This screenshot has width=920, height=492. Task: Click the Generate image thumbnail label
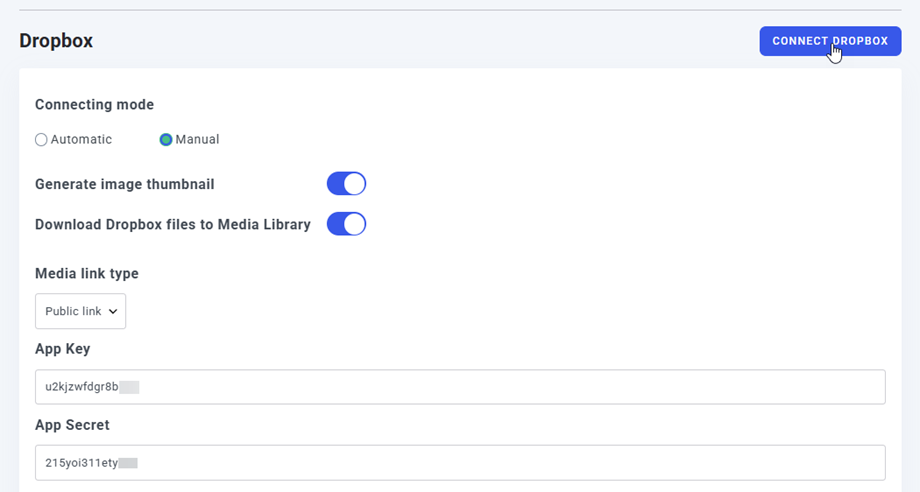(124, 184)
